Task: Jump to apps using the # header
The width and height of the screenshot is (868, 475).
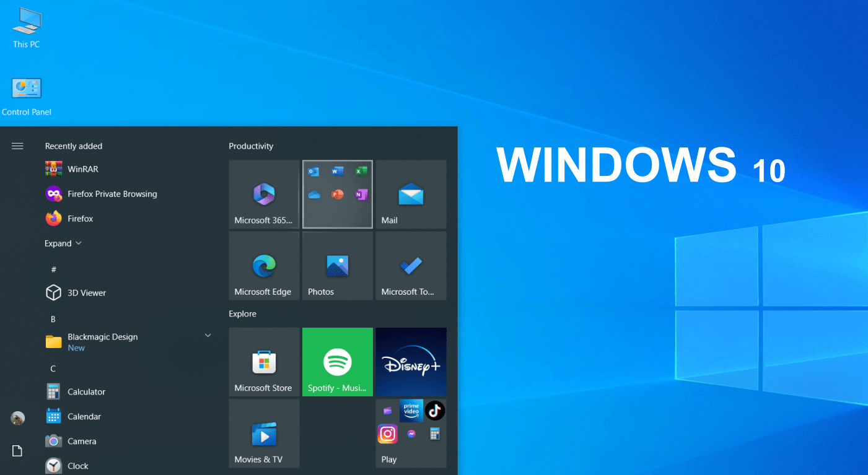Action: coord(53,269)
